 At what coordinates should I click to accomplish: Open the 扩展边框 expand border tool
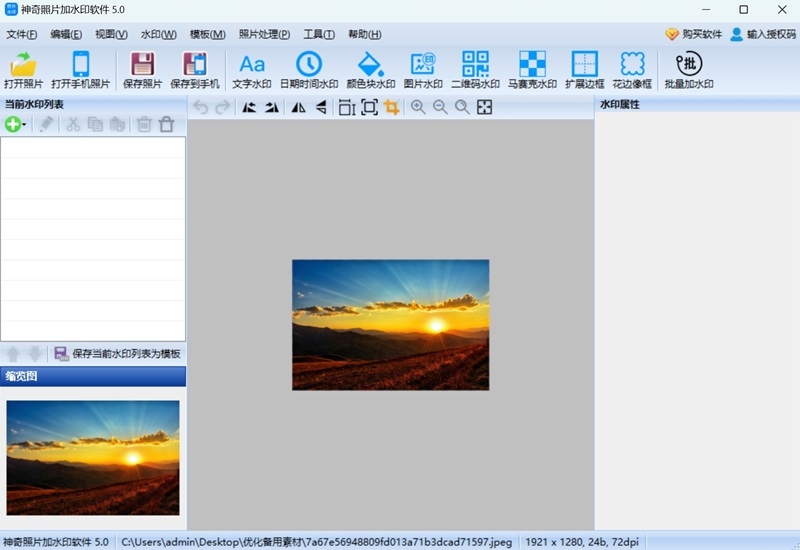585,70
